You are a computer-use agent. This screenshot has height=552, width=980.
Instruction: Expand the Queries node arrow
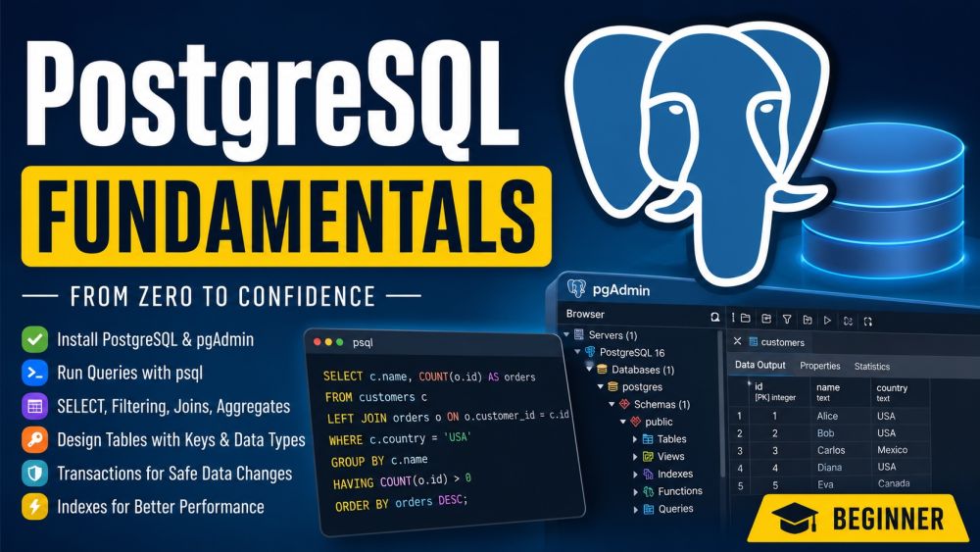coord(636,510)
